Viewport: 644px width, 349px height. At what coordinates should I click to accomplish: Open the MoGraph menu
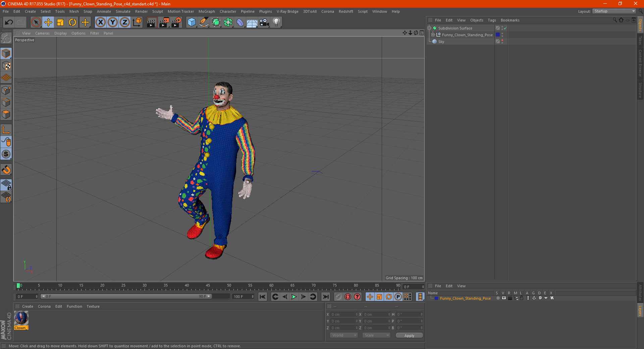click(207, 11)
